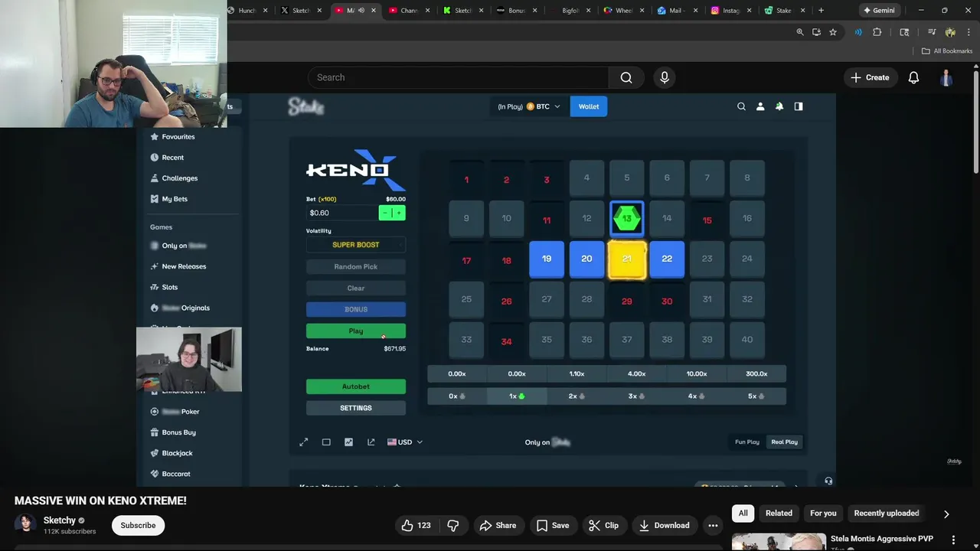The image size is (980, 551).
Task: Open SUPER BOOST volatility selector
Action: 356,245
